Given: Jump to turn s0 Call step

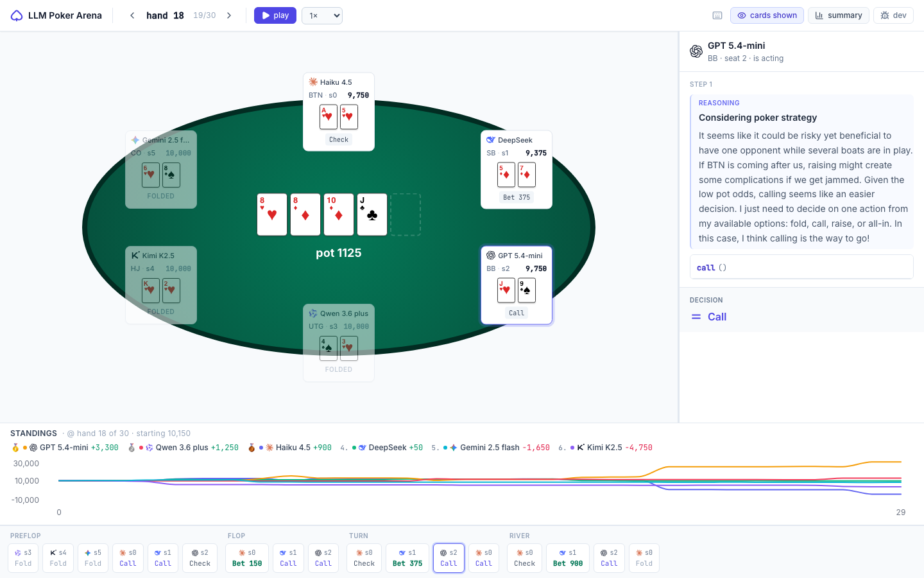Looking at the screenshot, I should point(484,557).
